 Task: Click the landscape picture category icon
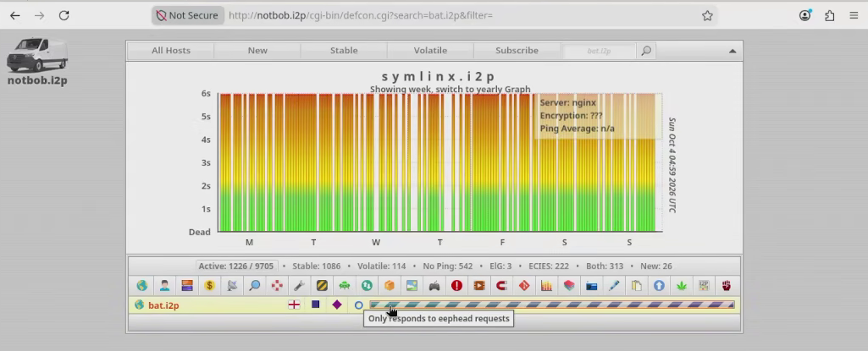tap(412, 286)
